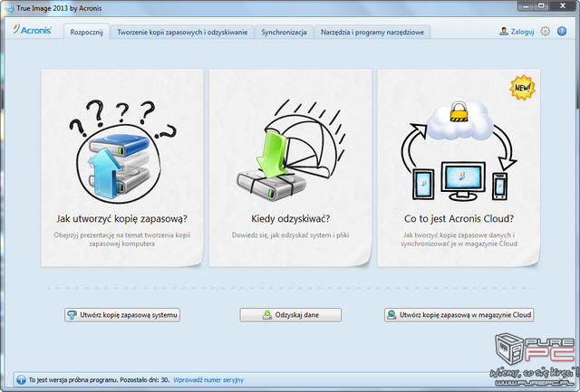Open the settings gear icon

pyautogui.click(x=545, y=32)
